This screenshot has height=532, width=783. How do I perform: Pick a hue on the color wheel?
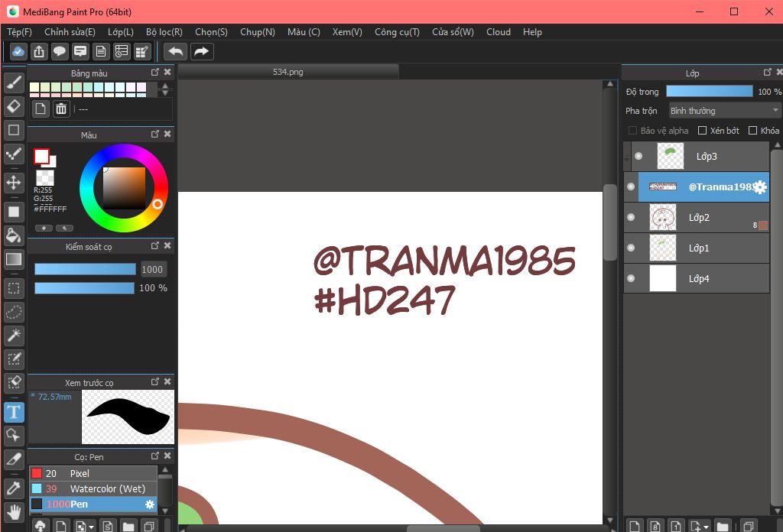click(x=124, y=187)
